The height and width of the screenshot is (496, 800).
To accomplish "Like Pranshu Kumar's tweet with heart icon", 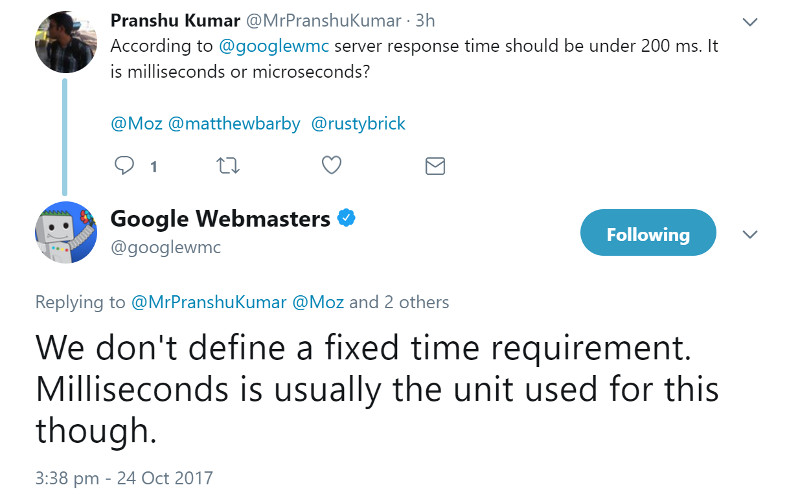I will coord(332,166).
